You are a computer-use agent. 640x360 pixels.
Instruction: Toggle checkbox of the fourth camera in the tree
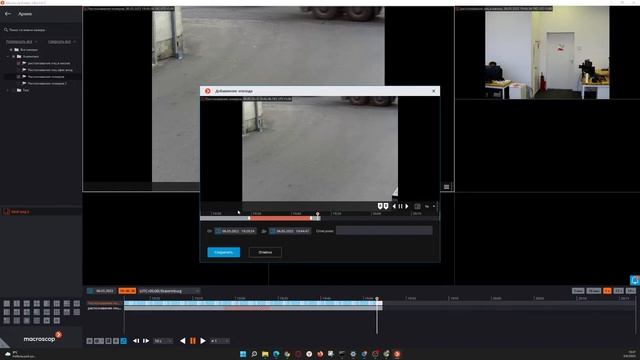pos(19,83)
